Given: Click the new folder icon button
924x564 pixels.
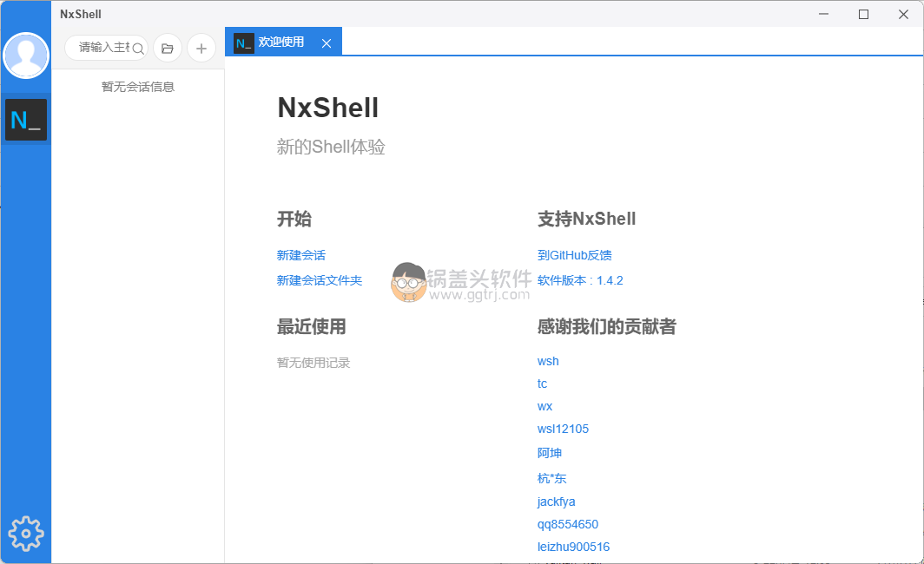Looking at the screenshot, I should (x=168, y=49).
